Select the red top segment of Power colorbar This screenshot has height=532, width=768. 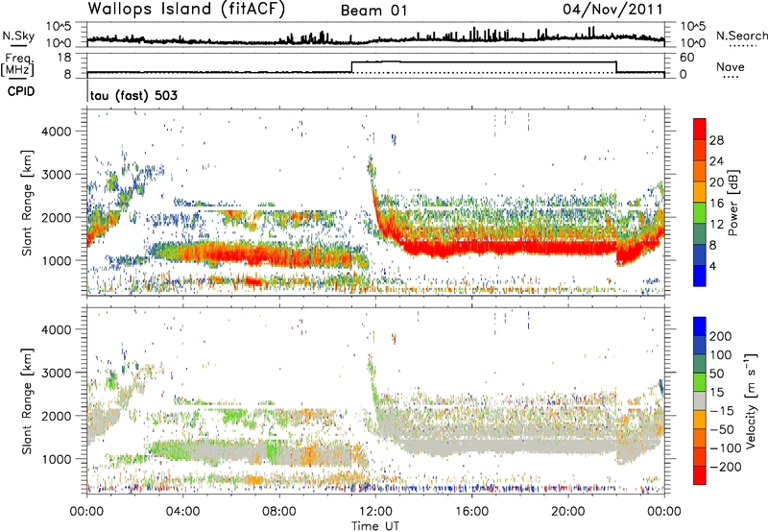pos(700,130)
